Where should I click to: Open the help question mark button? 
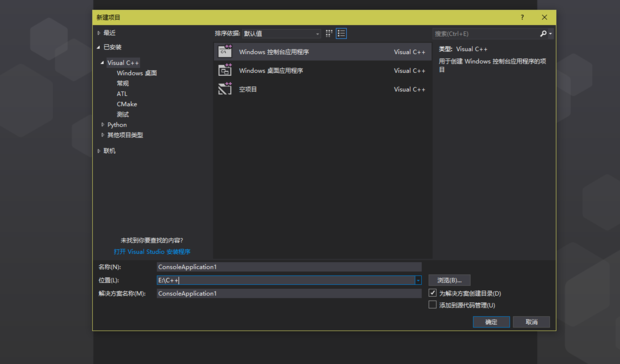522,17
